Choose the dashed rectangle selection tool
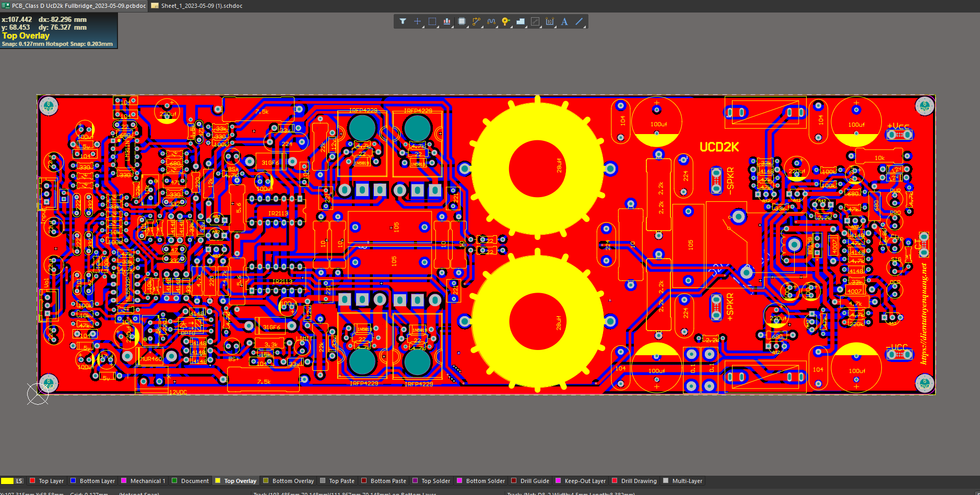Image resolution: width=980 pixels, height=495 pixels. point(432,21)
